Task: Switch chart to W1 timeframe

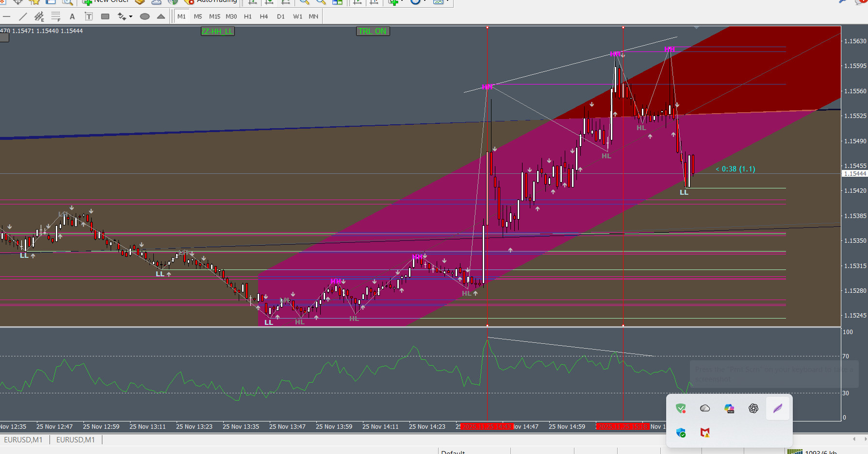Action: click(x=297, y=17)
